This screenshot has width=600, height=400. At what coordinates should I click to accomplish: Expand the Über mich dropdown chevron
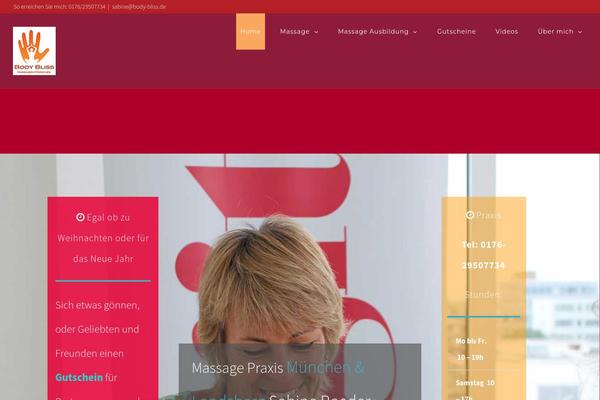[580, 32]
